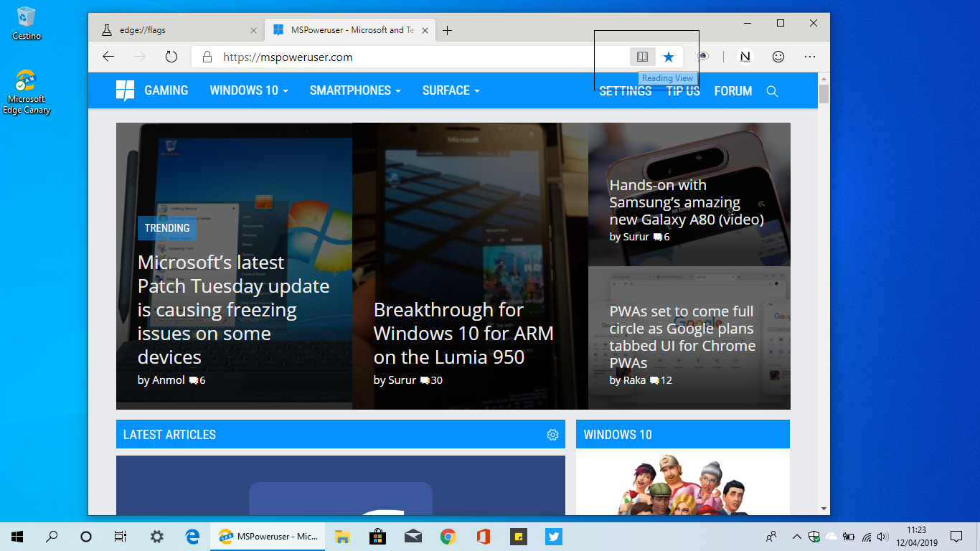Viewport: 980px width, 551px height.
Task: Open 30 comments on Lumia 950 article
Action: [431, 380]
